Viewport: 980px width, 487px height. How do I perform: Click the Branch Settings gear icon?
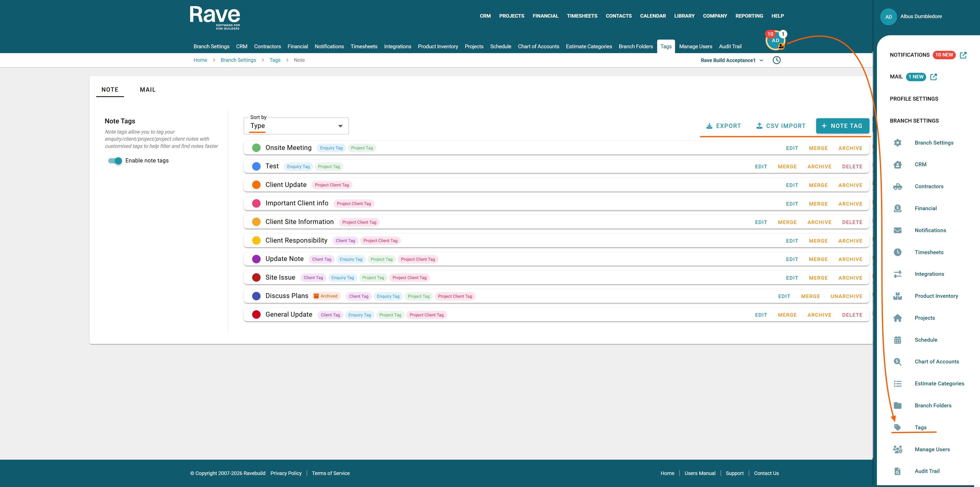click(x=898, y=143)
